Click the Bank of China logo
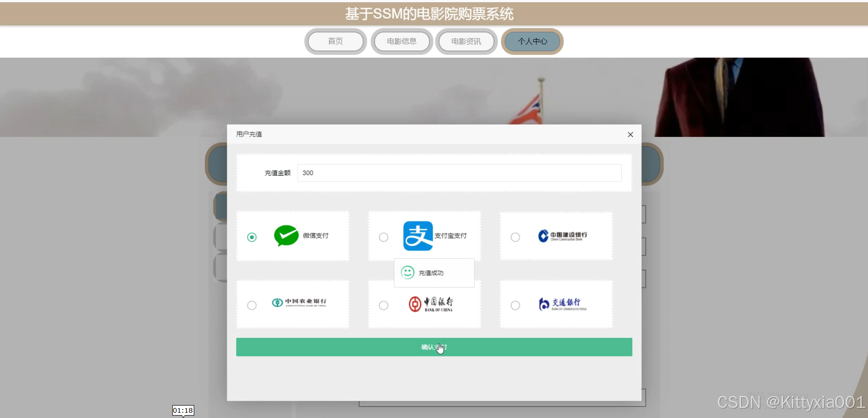 [431, 304]
